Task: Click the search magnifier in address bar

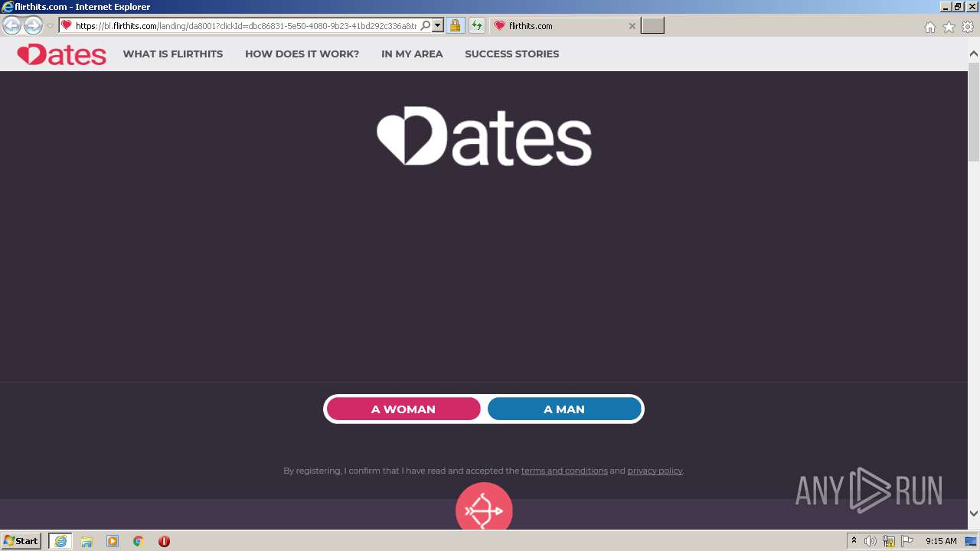Action: pos(426,25)
